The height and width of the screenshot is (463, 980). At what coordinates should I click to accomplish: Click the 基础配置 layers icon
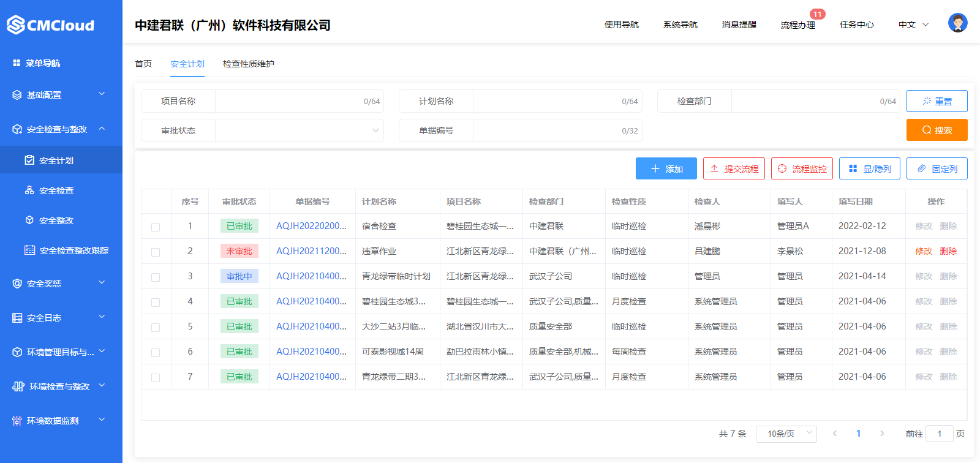coord(17,95)
